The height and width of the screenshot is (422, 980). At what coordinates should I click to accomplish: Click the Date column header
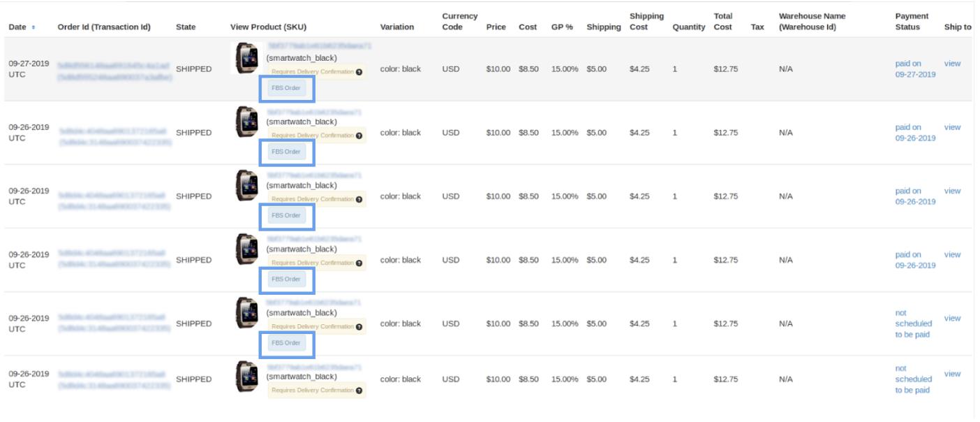coord(17,27)
